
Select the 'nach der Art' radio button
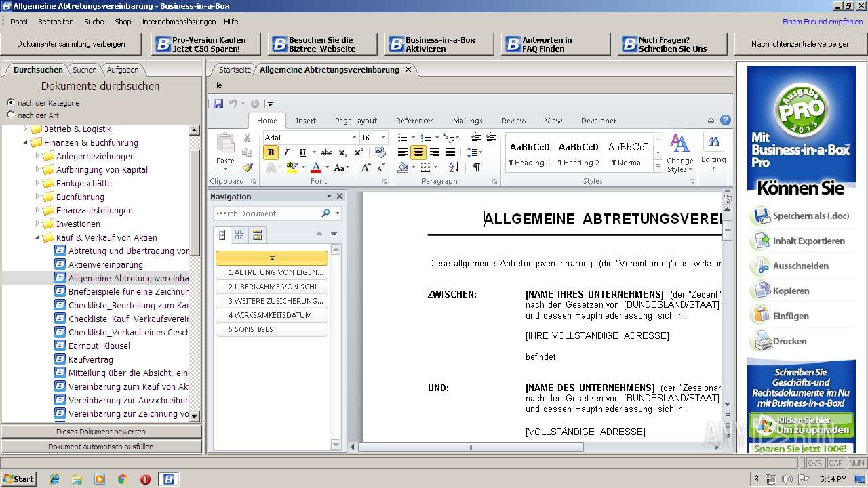(x=10, y=115)
